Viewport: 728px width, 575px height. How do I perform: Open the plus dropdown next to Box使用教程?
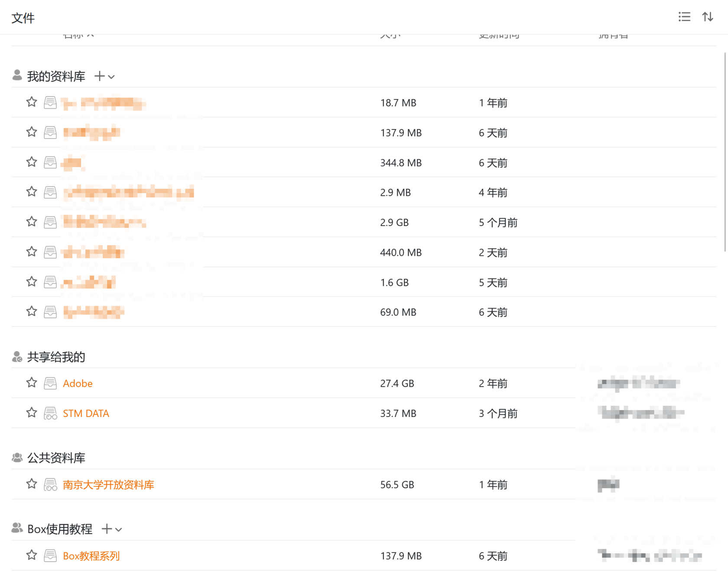(x=112, y=529)
